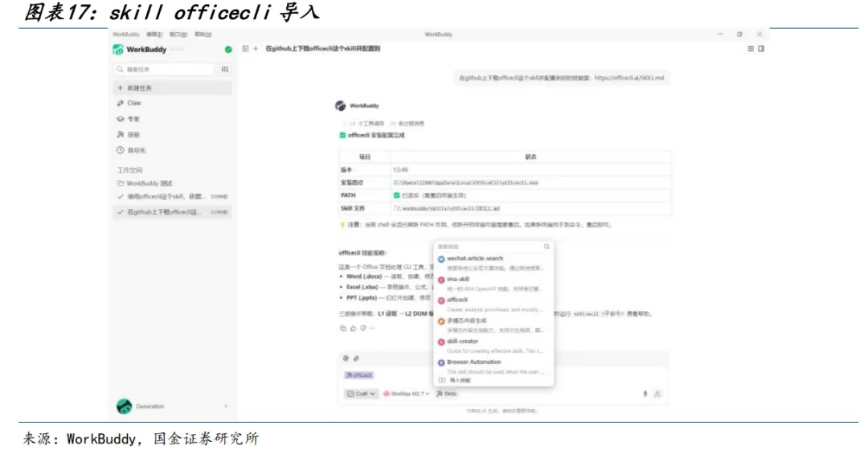Image resolution: width=868 pixels, height=454 pixels.
Task: Focus the skill search field in popup
Action: 489,247
